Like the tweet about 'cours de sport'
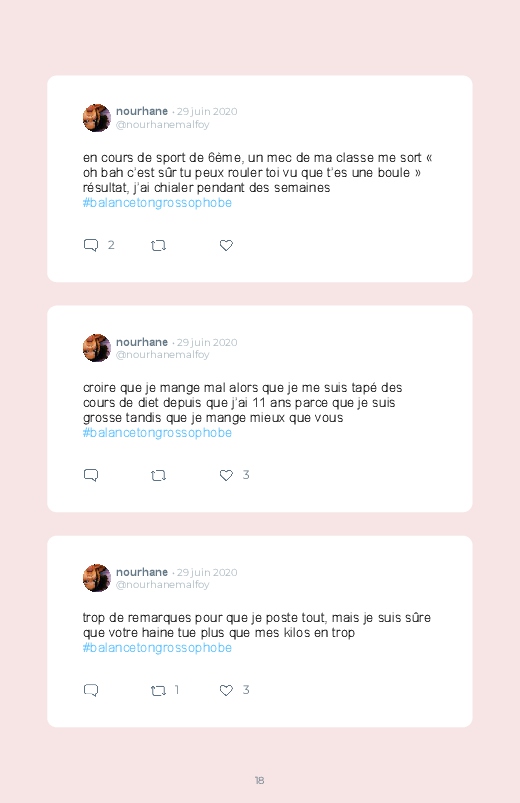Viewport: 520px width, 803px height. click(226, 245)
